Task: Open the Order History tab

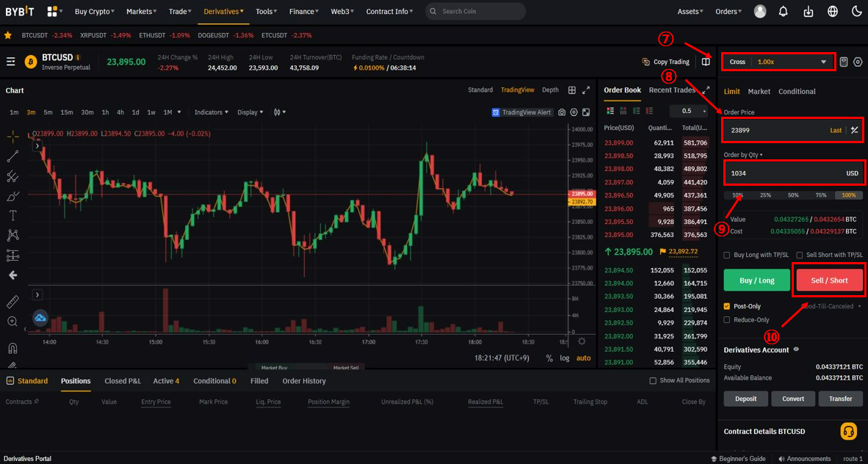Action: (304, 381)
